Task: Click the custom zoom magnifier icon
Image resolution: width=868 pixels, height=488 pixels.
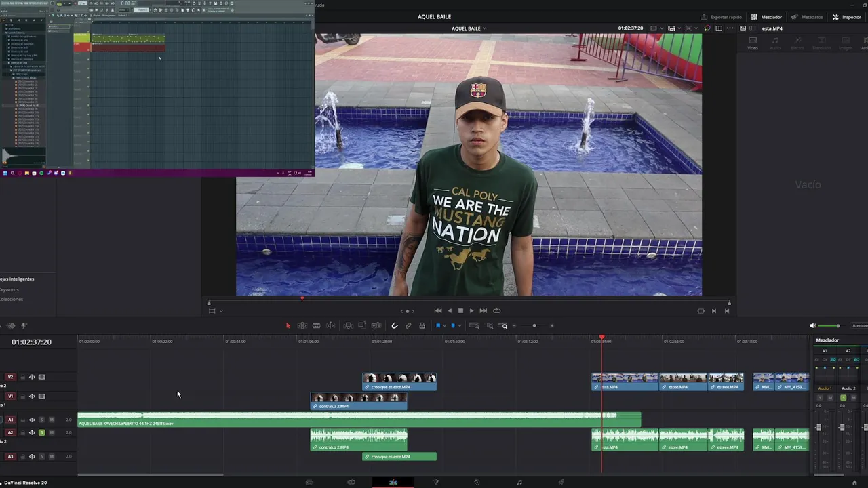Action: click(504, 326)
